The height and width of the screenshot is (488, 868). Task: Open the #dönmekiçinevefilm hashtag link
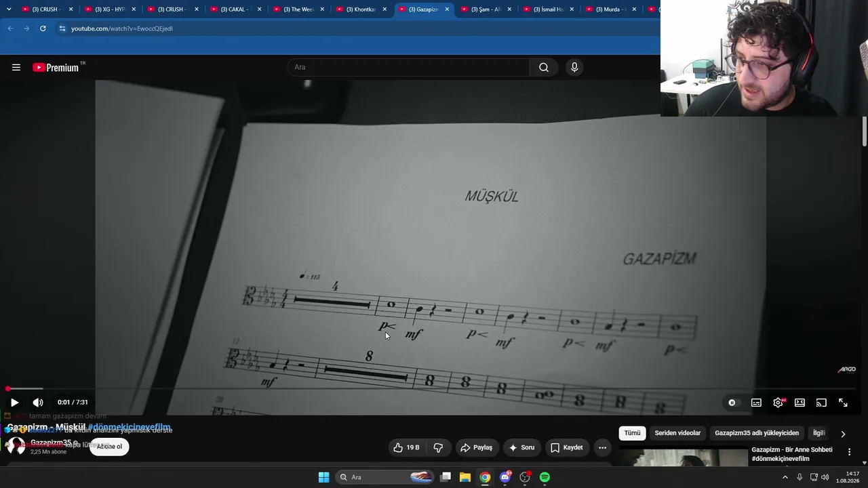129,427
